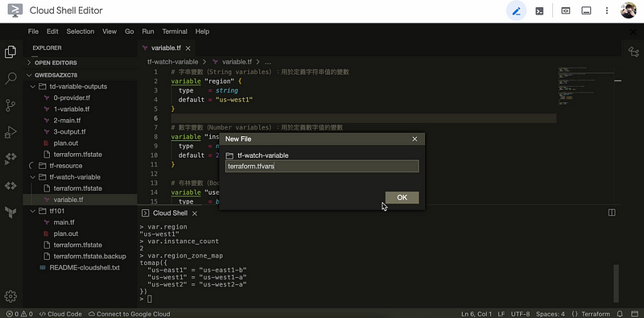Click the split terminal panel icon

coord(612,213)
